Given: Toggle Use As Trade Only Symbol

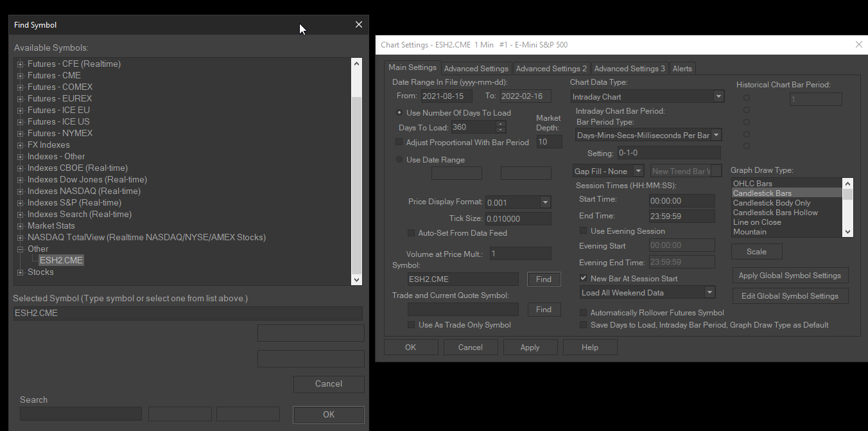Looking at the screenshot, I should [412, 325].
